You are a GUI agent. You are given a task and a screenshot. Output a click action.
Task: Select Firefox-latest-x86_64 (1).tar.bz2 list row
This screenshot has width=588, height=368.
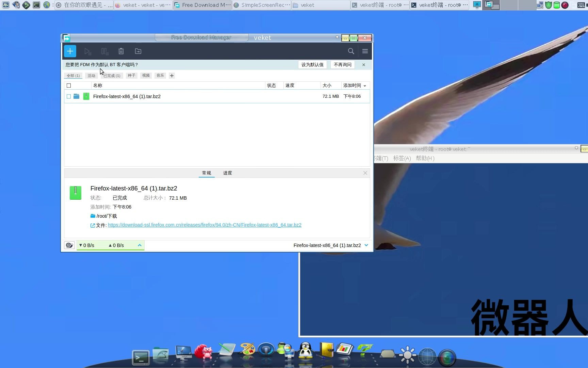217,96
